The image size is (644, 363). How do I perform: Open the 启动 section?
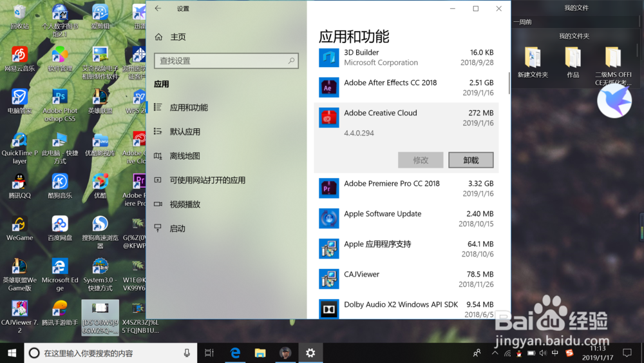pos(226,229)
